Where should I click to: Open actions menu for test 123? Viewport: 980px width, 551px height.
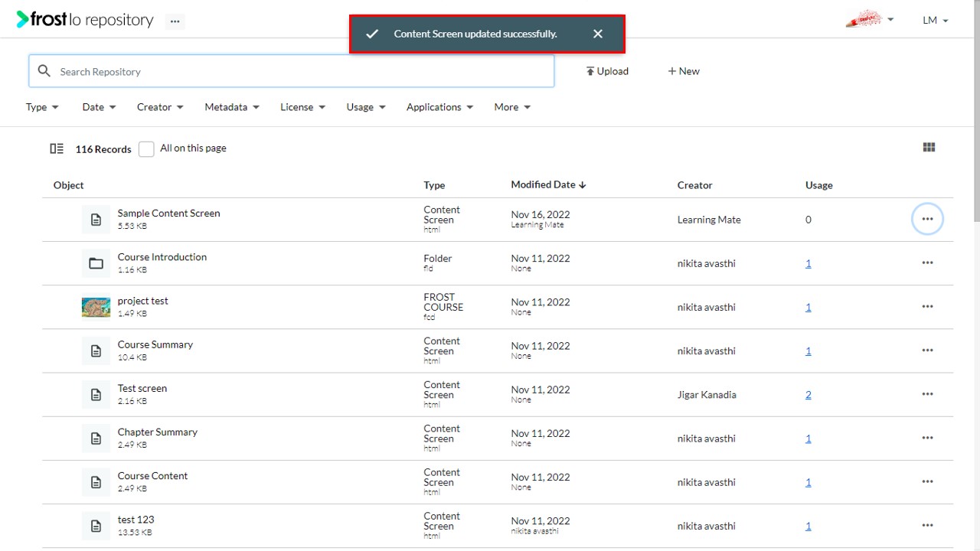927,526
